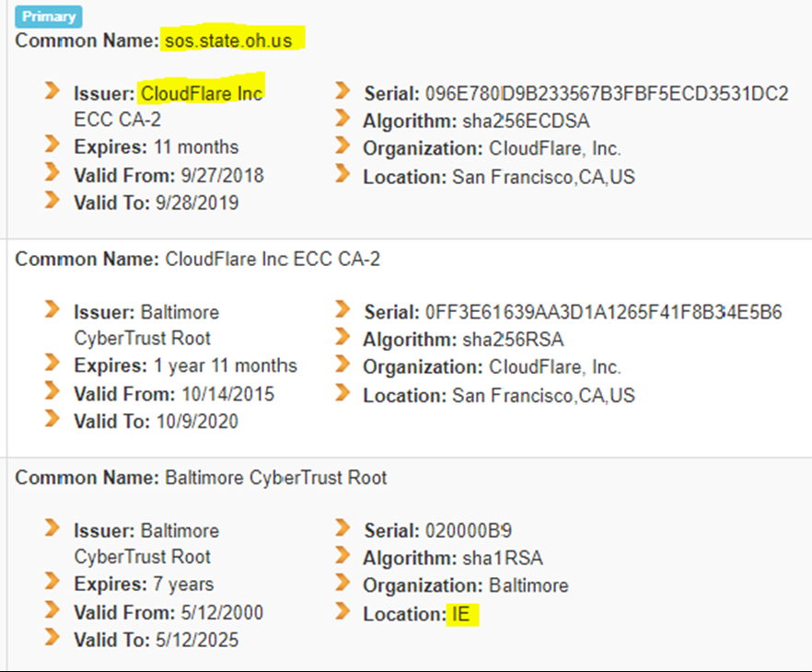Screen dimensions: 812x672
Task: Select the highlighted sos.state.oh.us common name
Action: tap(228, 41)
